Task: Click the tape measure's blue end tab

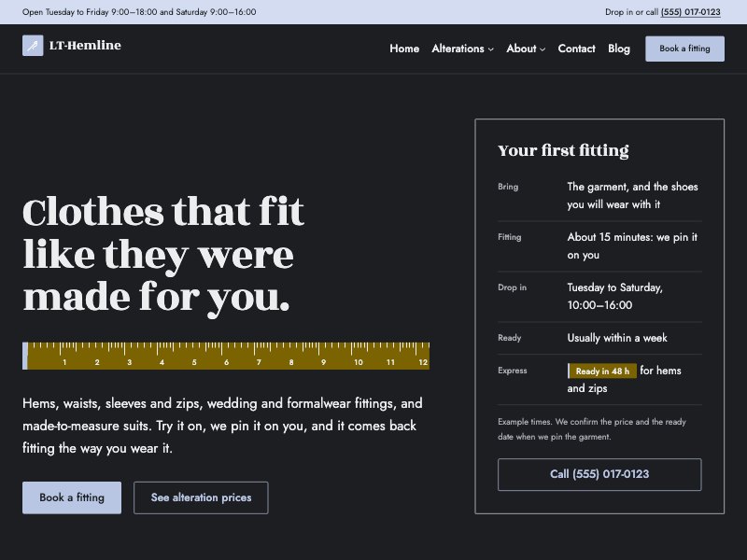Action: 25,356
